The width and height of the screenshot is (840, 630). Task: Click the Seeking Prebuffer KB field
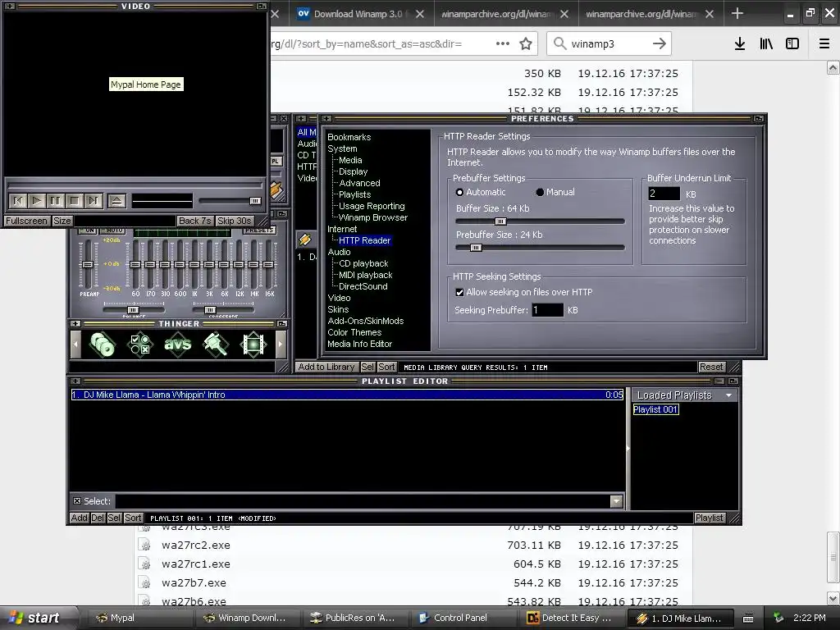pos(547,310)
